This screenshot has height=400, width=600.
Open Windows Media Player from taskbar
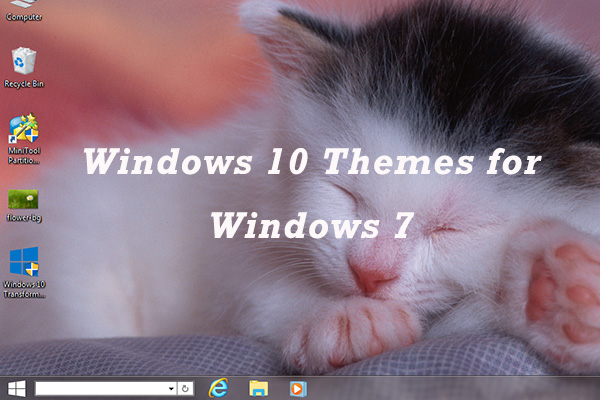pyautogui.click(x=298, y=389)
